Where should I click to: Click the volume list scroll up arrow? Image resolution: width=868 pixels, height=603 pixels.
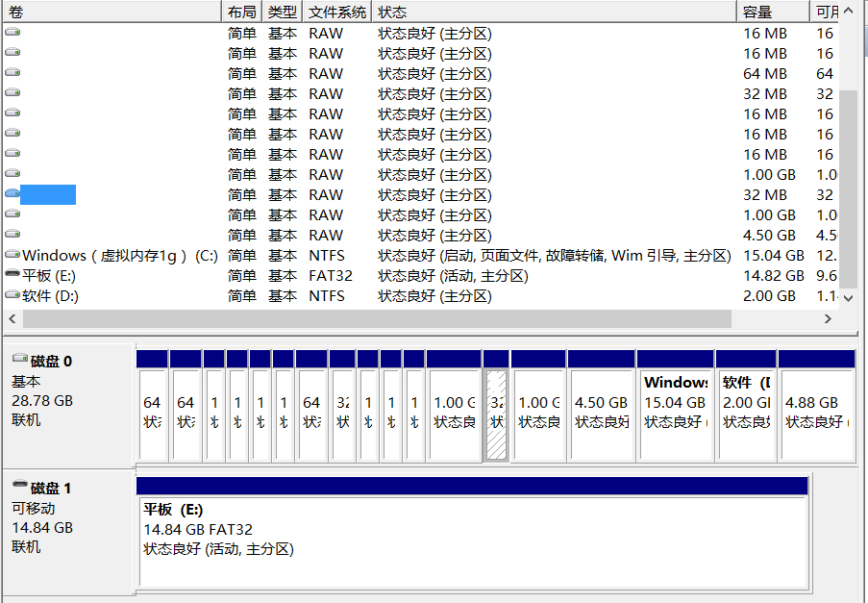click(x=848, y=11)
